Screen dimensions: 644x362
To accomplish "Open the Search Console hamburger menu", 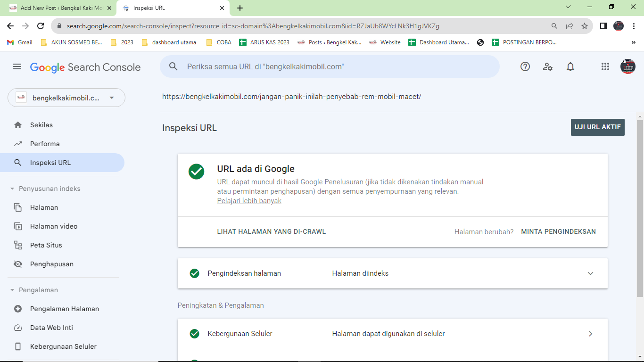I will coord(17,67).
